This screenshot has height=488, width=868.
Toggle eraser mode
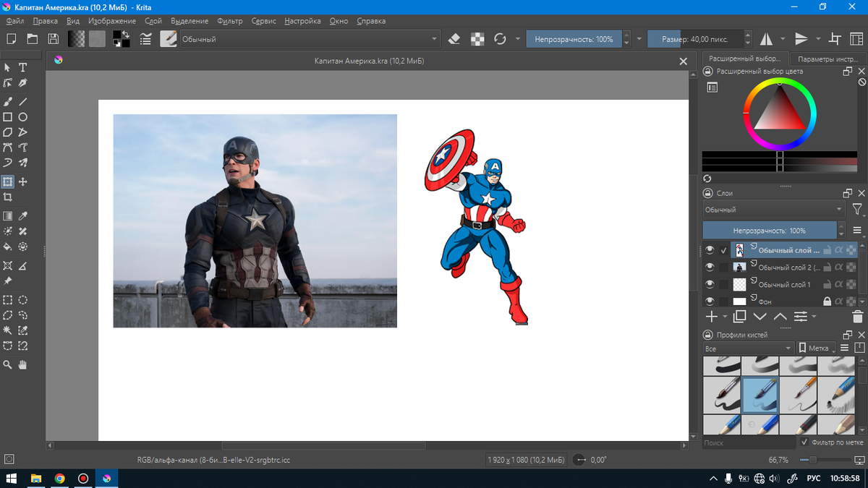point(454,39)
